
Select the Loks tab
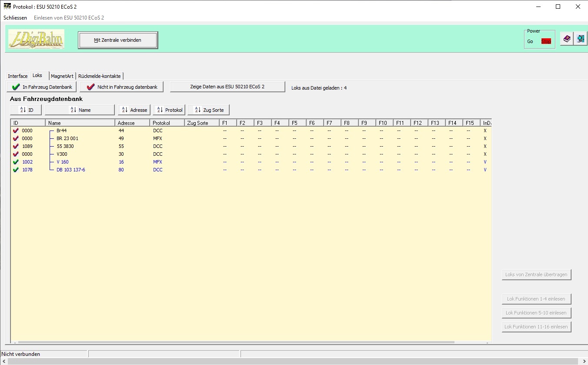click(x=37, y=75)
